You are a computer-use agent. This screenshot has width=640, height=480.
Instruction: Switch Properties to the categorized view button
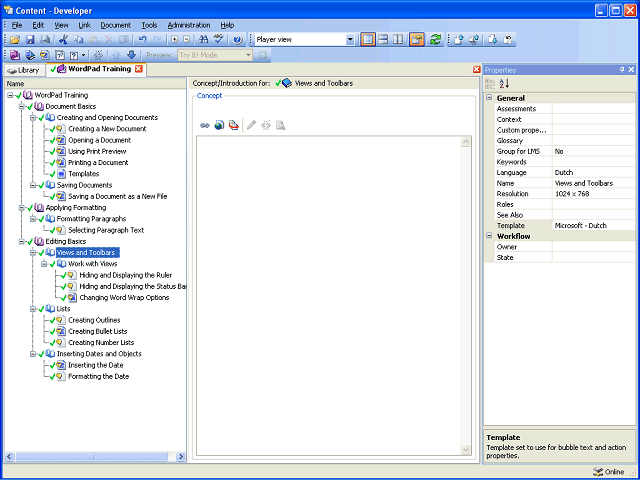490,84
